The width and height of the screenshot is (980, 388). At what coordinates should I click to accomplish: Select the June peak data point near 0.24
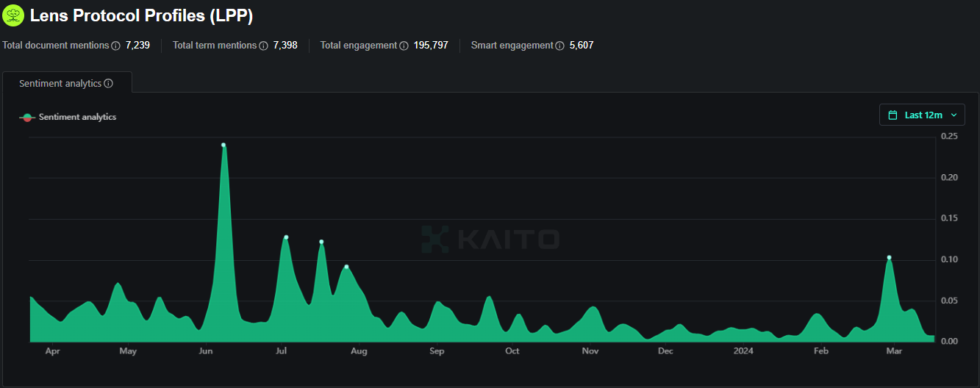point(223,145)
